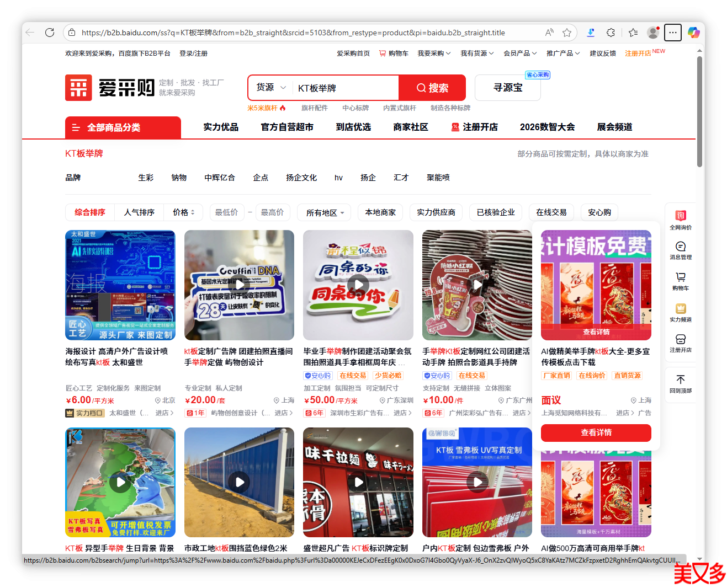Refresh the browser page
The width and height of the screenshot is (727, 588).
tap(50, 33)
